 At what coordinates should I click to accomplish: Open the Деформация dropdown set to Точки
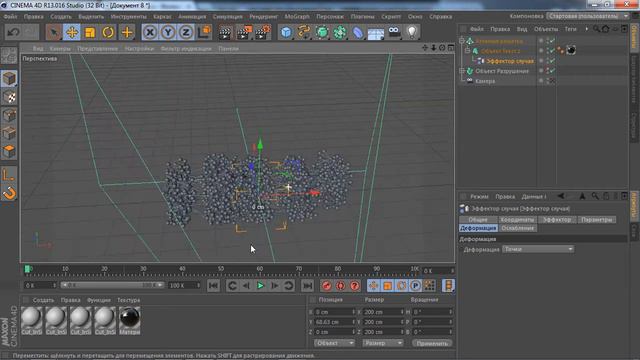point(538,249)
